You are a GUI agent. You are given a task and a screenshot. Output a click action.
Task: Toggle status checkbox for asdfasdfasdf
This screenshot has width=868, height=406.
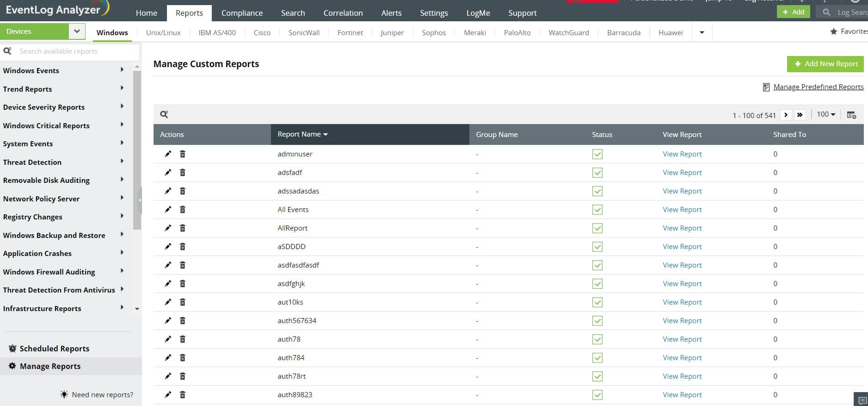pos(597,265)
